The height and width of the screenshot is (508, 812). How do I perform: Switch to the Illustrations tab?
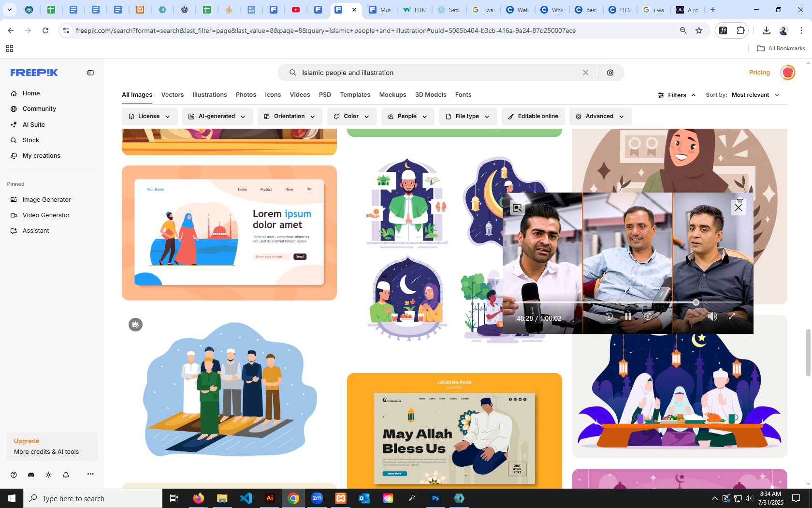[210, 95]
